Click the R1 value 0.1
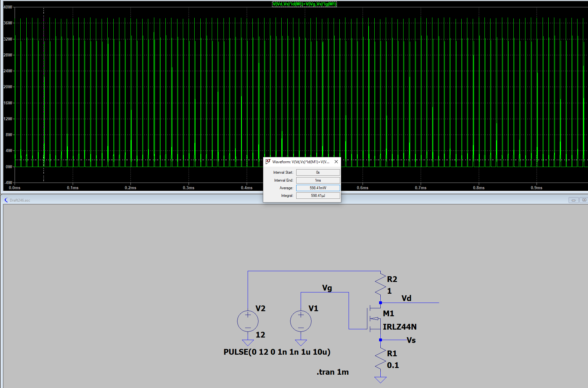 pyautogui.click(x=393, y=365)
